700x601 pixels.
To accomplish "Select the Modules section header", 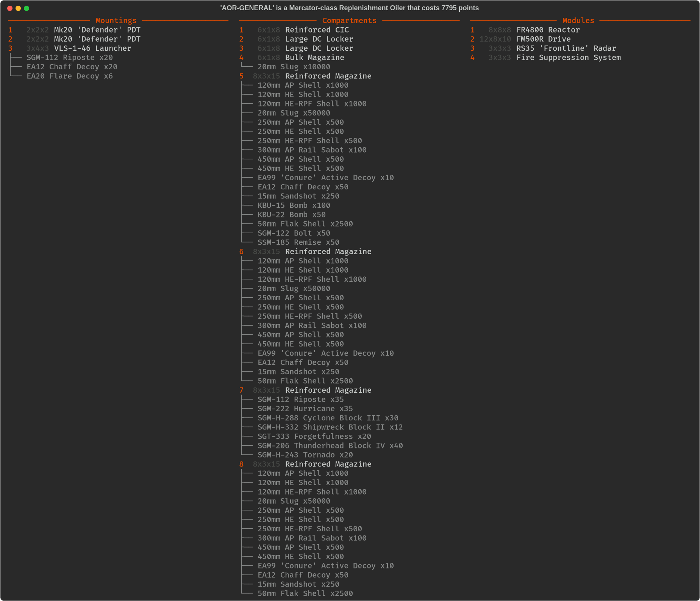I will tap(578, 20).
